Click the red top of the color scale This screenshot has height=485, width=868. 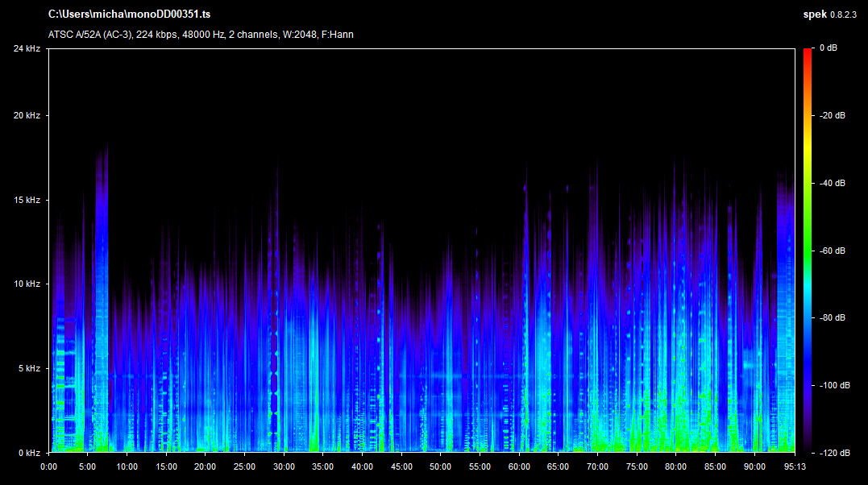click(x=808, y=53)
